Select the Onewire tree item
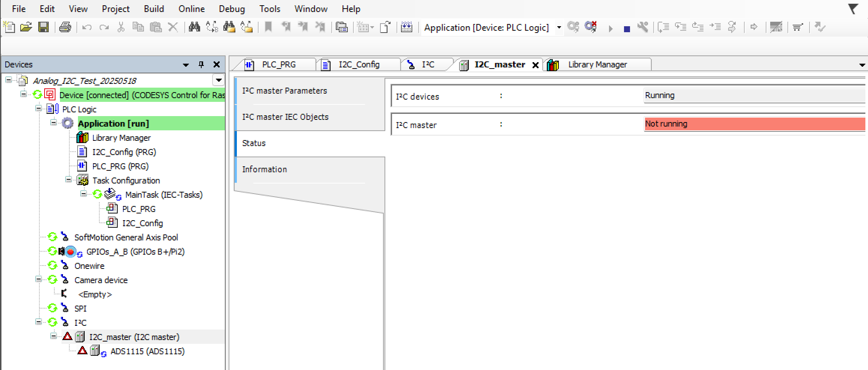This screenshot has height=370, width=868. (89, 266)
